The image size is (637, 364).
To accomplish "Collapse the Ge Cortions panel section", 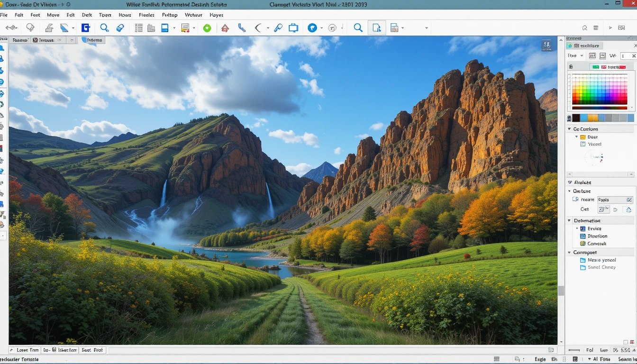I will pyautogui.click(x=570, y=129).
